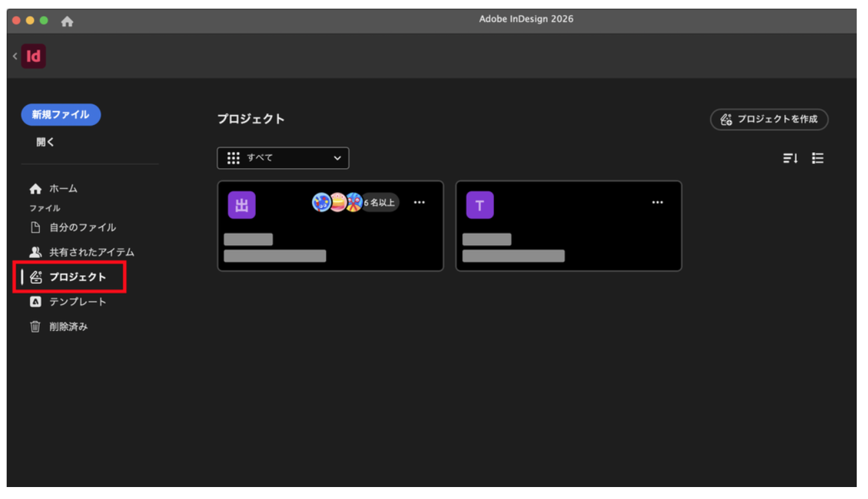Click the 6名以上 members badge
The height and width of the screenshot is (499, 868).
tap(380, 203)
